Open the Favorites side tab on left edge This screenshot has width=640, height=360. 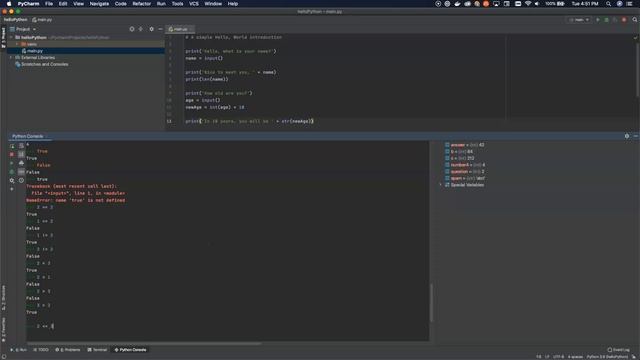[x=3, y=330]
